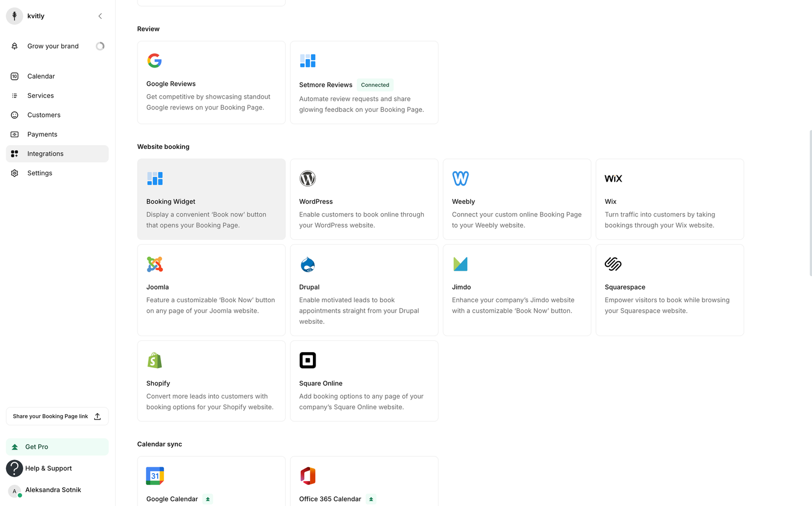Open Grow your brand
This screenshot has height=506, width=812.
click(58, 46)
